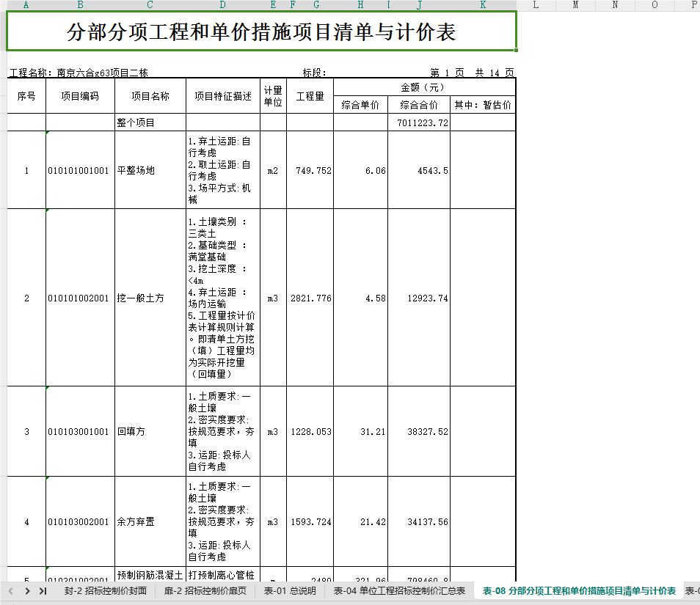
Task: Select the active 表-08 分部分项工程 sheet tab
Action: click(x=579, y=591)
